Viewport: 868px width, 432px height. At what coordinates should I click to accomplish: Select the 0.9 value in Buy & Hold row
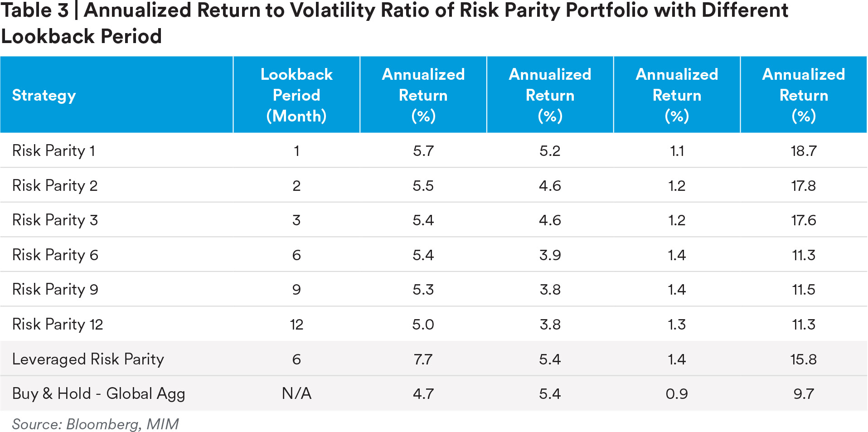pos(676,393)
